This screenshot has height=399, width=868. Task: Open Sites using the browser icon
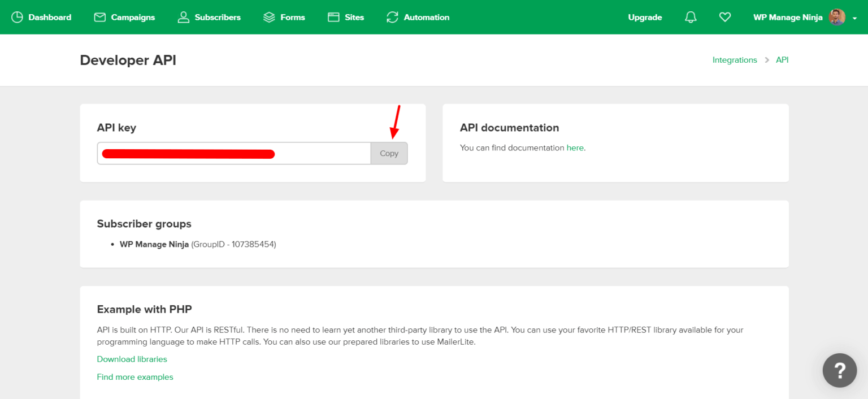coord(332,17)
